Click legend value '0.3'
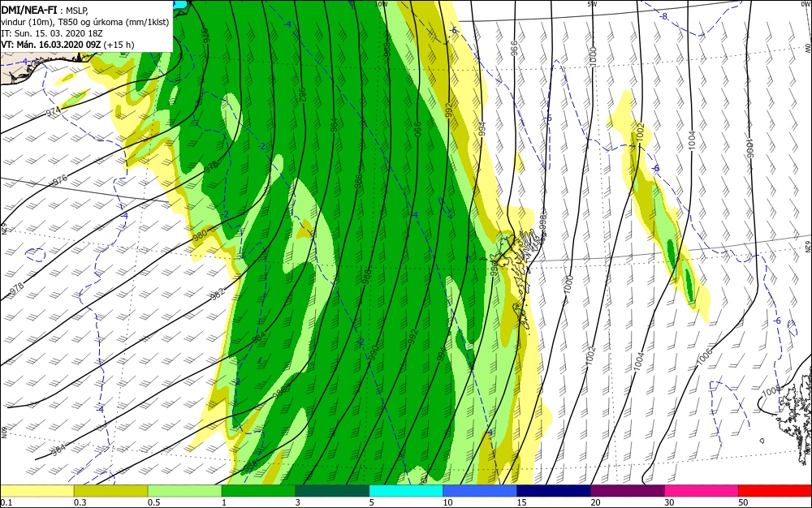Image resolution: width=812 pixels, height=508 pixels. tap(80, 502)
